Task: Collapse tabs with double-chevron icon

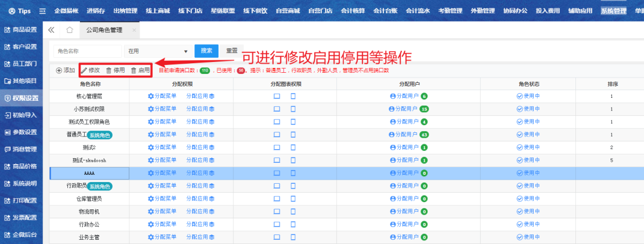Action: click(x=51, y=30)
